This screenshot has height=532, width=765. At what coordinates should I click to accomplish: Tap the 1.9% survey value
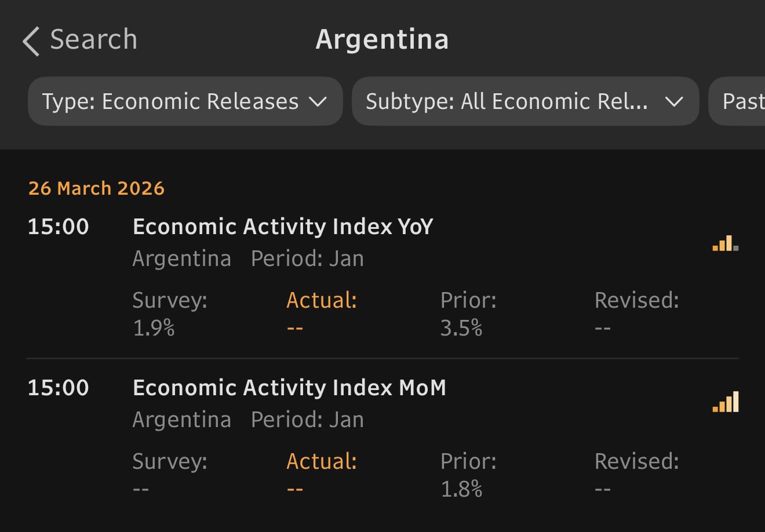pos(154,329)
